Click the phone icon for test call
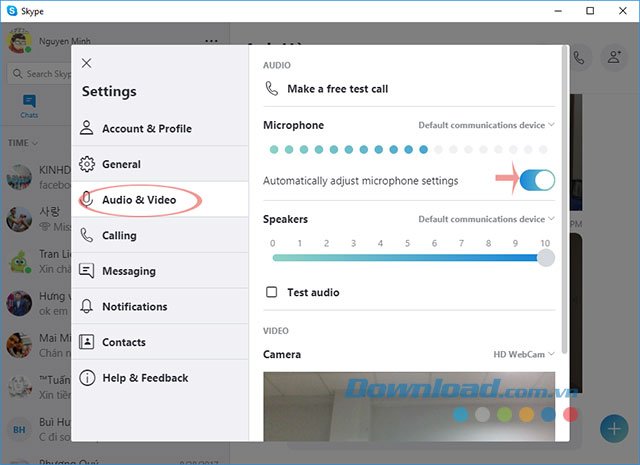This screenshot has height=465, width=640. pos(271,88)
